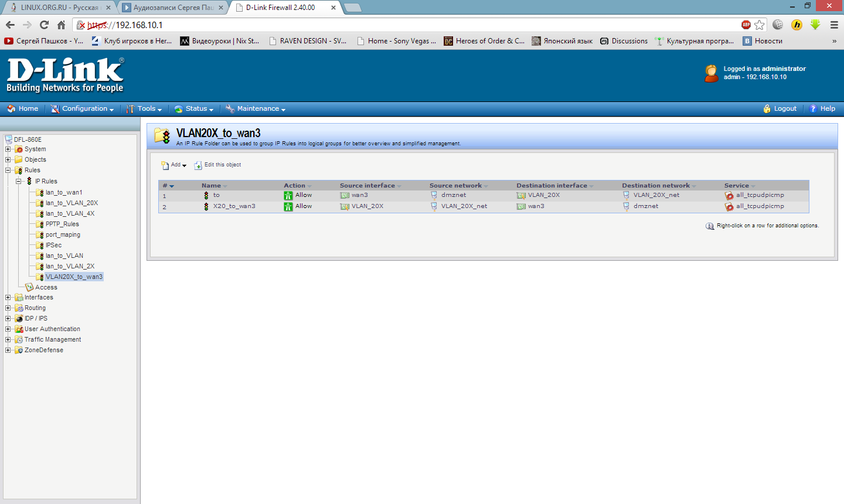Sort by Source interface column header
844x504 pixels.
(x=367, y=186)
